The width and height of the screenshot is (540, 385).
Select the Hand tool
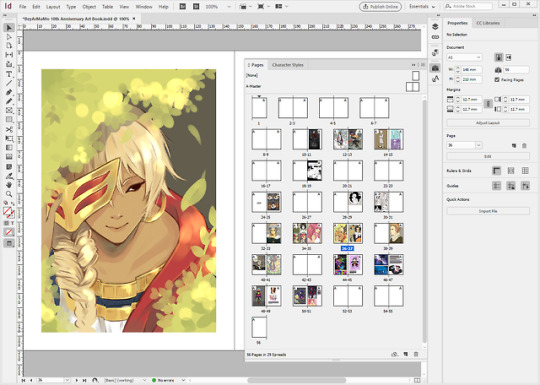point(9,185)
